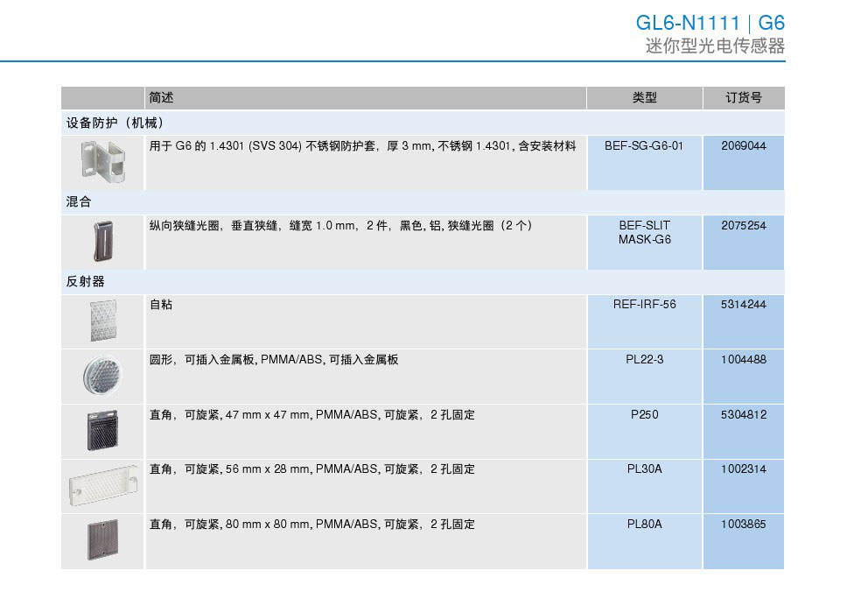This screenshot has width=868, height=606.
Task: Click the PL30A reflector image
Action: coord(103,485)
